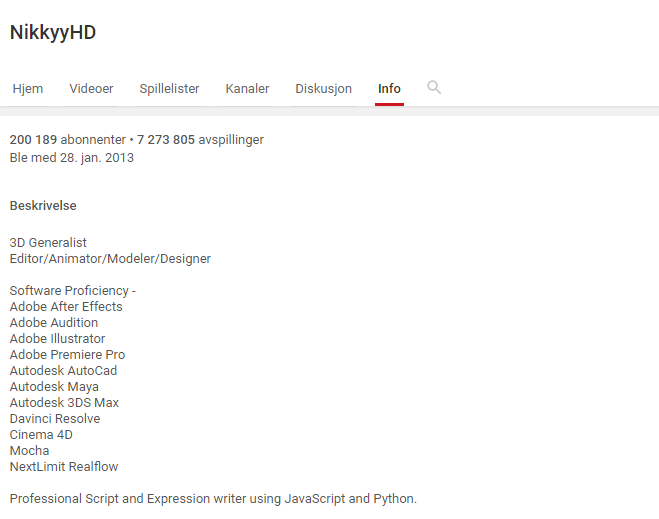Viewport: 659px width, 519px height.
Task: Open the Diskusjon tab
Action: 323,89
